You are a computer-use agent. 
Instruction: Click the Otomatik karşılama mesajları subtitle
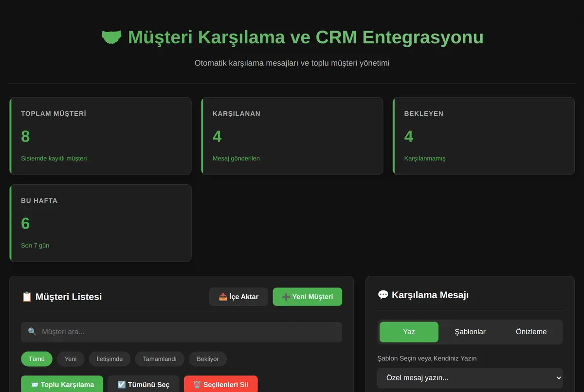[x=292, y=63]
